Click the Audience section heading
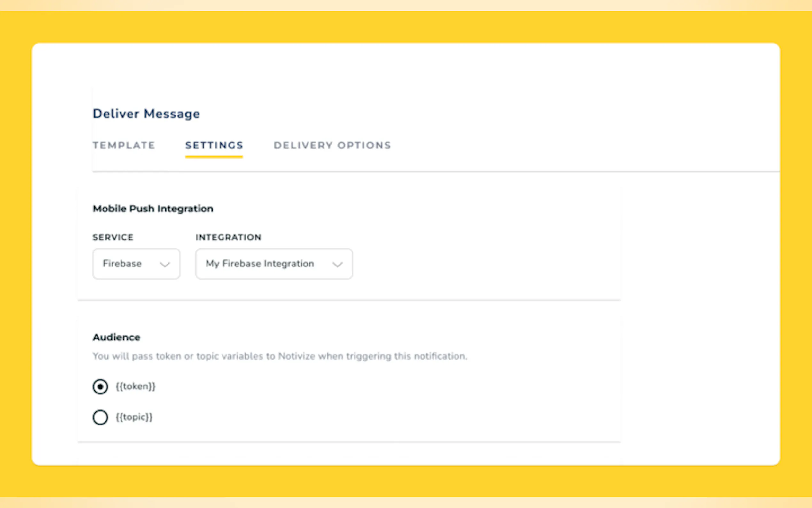 pos(116,337)
